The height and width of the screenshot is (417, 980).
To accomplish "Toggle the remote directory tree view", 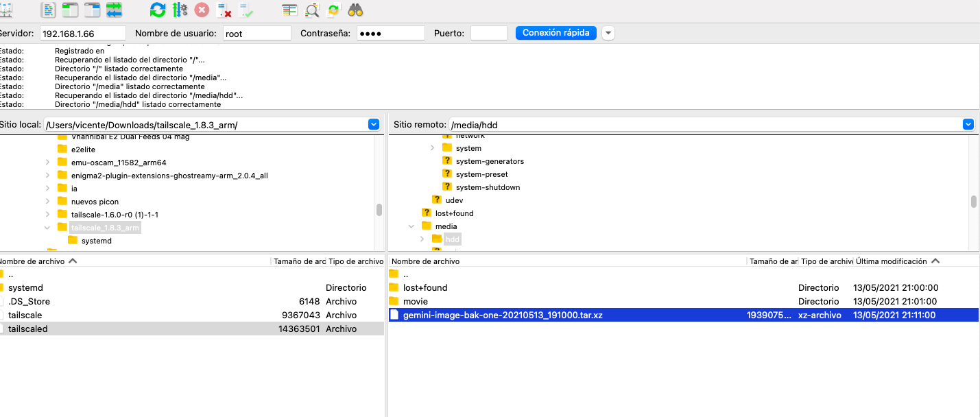I will click(92, 10).
